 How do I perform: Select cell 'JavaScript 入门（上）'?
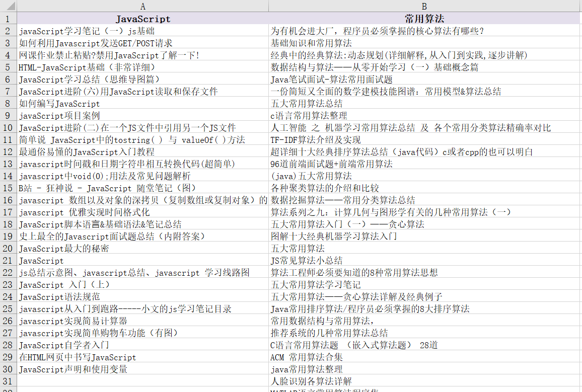coord(143,284)
